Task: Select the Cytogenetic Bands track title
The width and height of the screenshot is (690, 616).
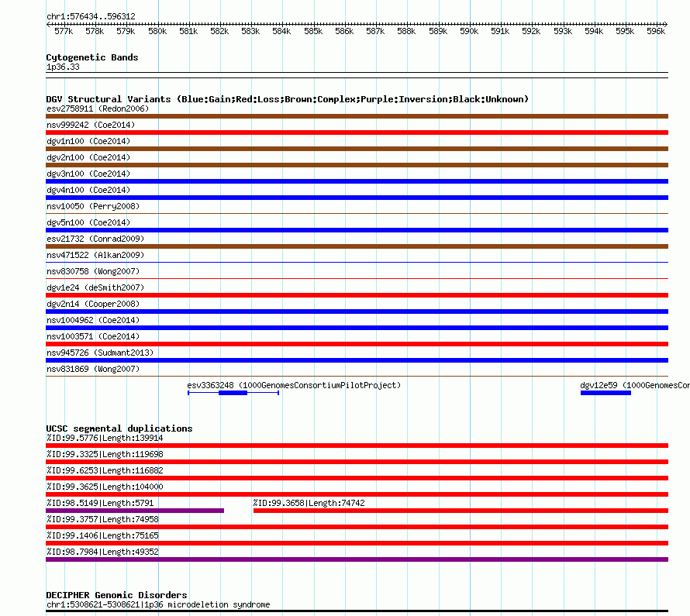Action: (92, 57)
